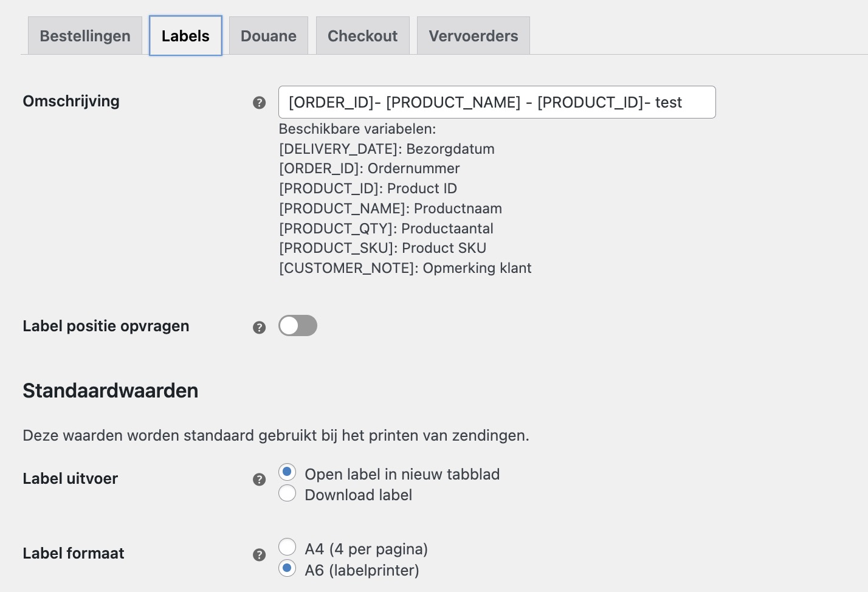Click the help icon next to Label uitvoer

pos(260,480)
